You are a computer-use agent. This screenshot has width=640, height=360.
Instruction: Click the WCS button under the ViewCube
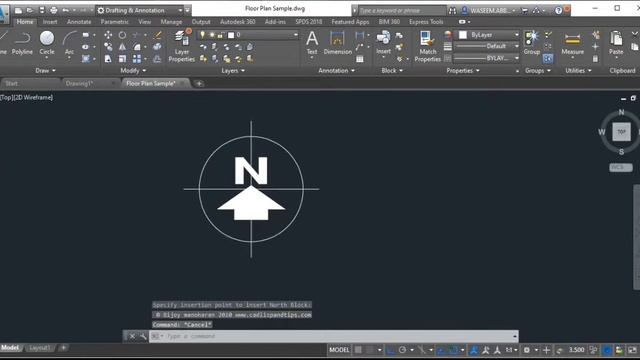(621, 167)
